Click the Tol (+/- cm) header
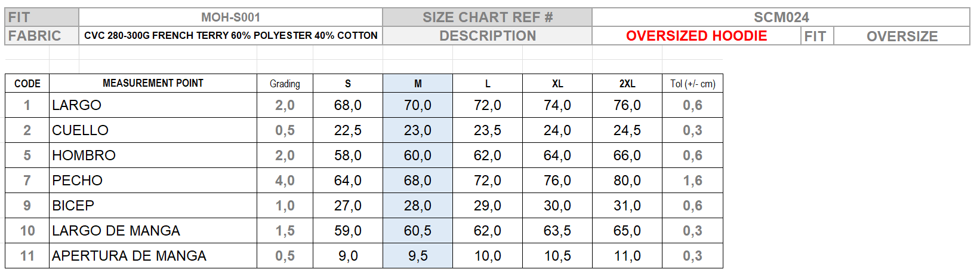Viewport: 980px width, 275px height. coord(692,84)
